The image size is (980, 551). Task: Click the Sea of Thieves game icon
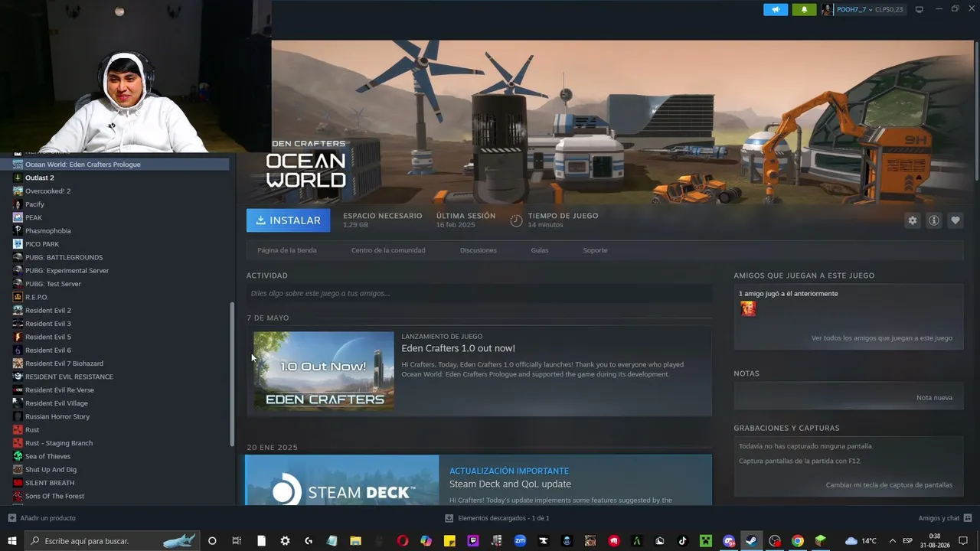18,456
